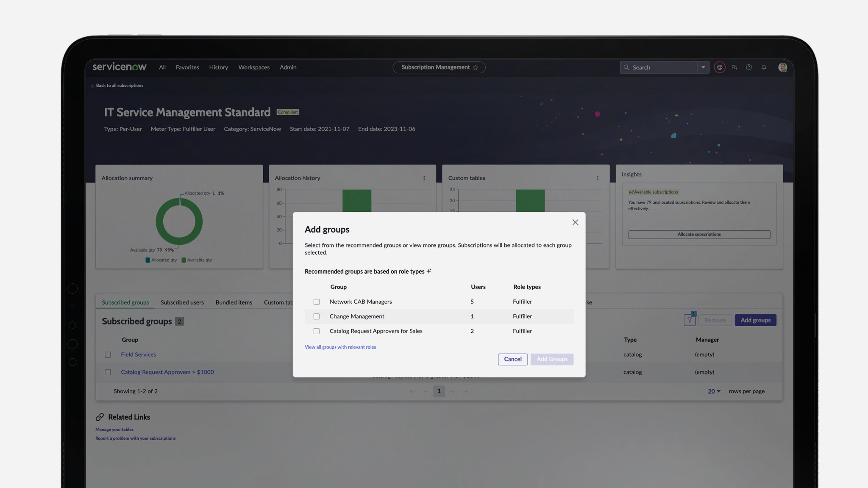
Task: View all groups with relevant roles
Action: 340,347
